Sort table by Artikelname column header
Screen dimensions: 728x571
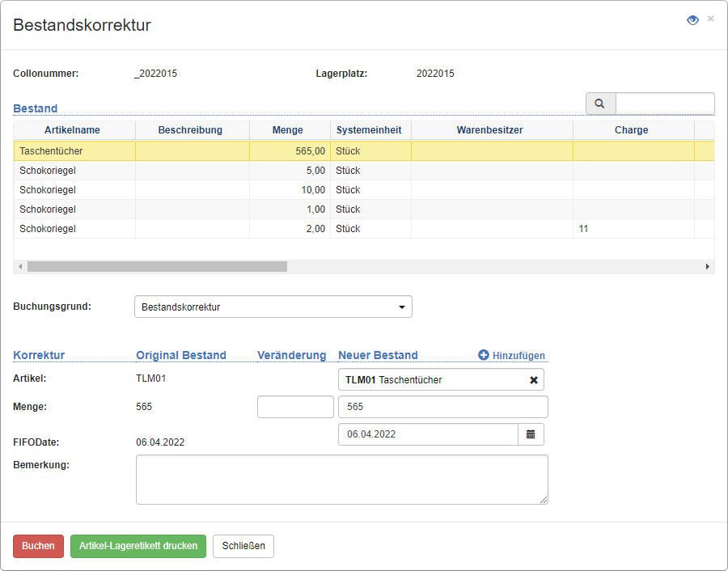click(x=74, y=130)
